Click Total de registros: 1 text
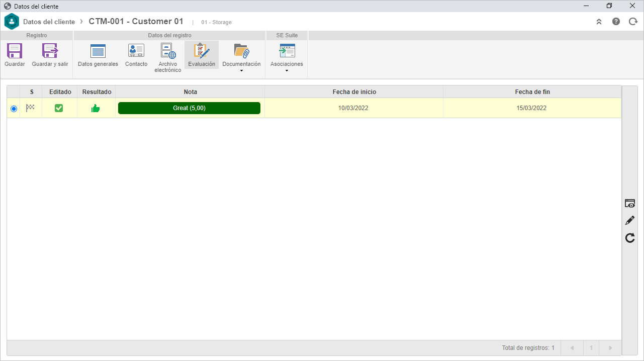 (x=528, y=348)
